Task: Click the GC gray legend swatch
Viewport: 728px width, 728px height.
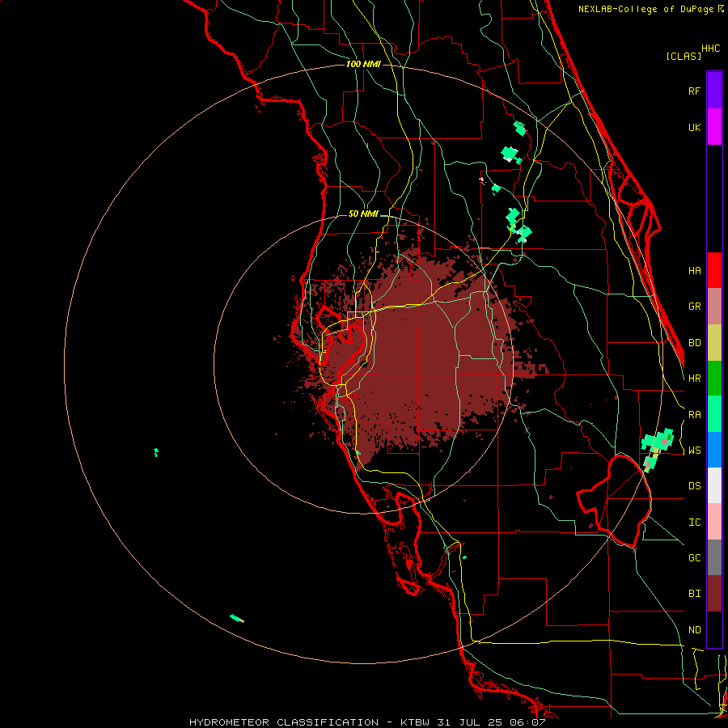Action: (x=714, y=557)
